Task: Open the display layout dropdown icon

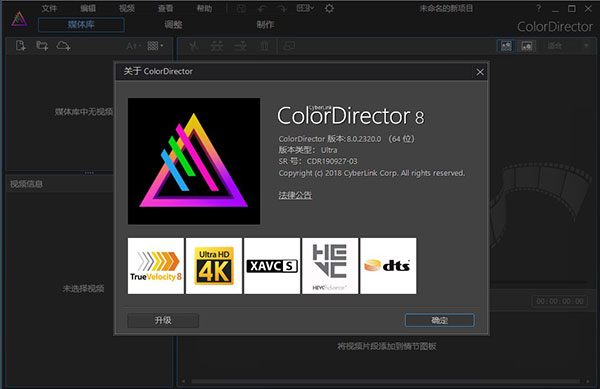Action: pyautogui.click(x=305, y=8)
